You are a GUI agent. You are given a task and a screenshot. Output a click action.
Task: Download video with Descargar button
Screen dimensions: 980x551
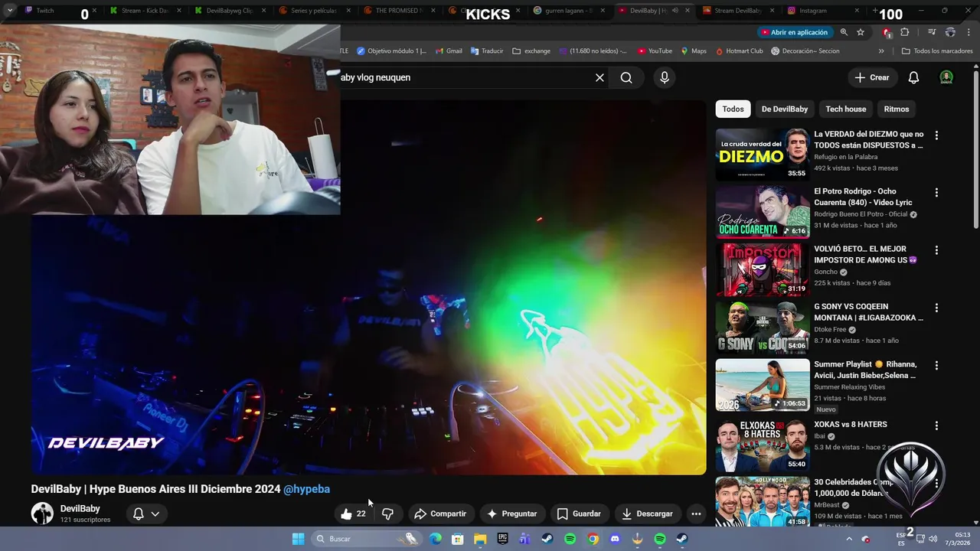click(x=647, y=514)
